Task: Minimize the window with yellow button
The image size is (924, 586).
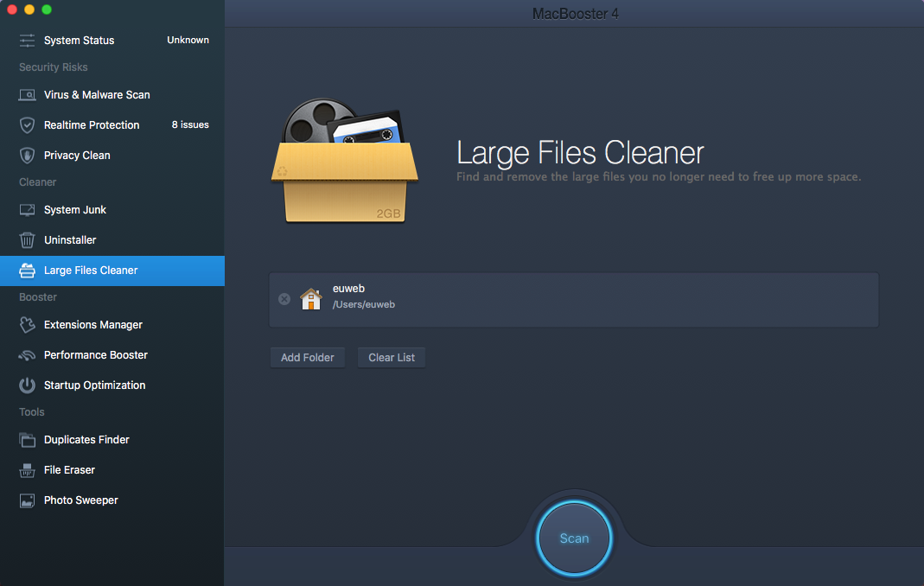Action: [29, 10]
